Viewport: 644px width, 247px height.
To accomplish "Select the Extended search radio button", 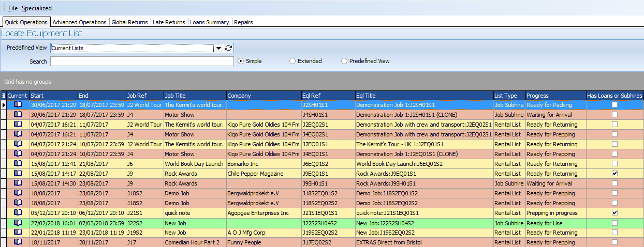I will click(x=292, y=61).
